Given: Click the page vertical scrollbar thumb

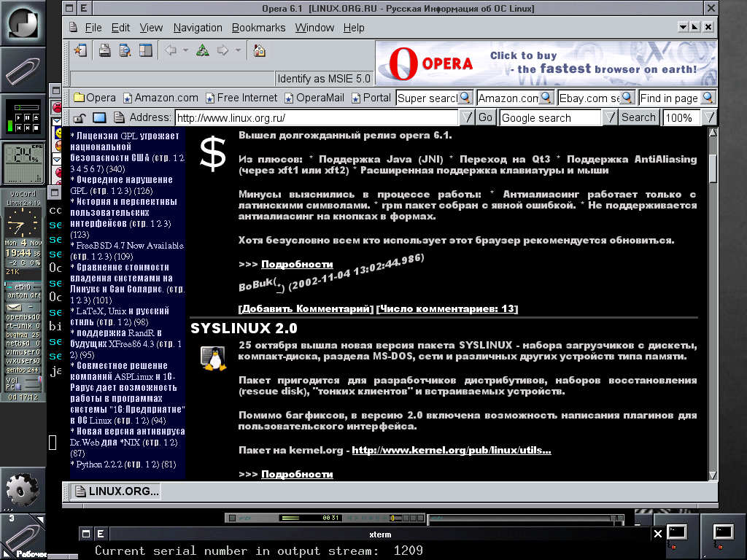Looking at the screenshot, I should (713, 168).
